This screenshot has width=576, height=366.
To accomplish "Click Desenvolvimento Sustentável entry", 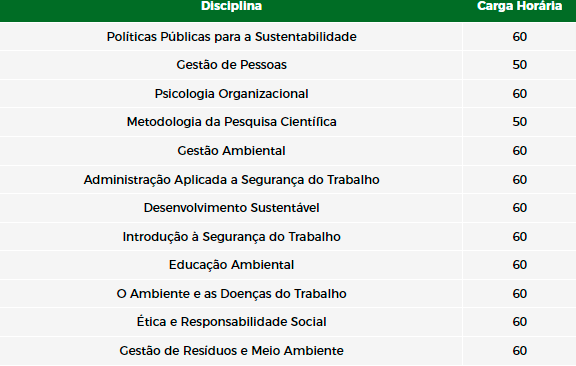I will [231, 208].
